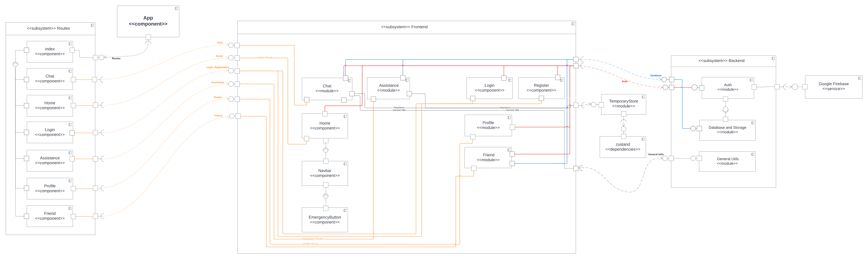
Task: Click the component icon on the Profile module
Action: [x=509, y=118]
